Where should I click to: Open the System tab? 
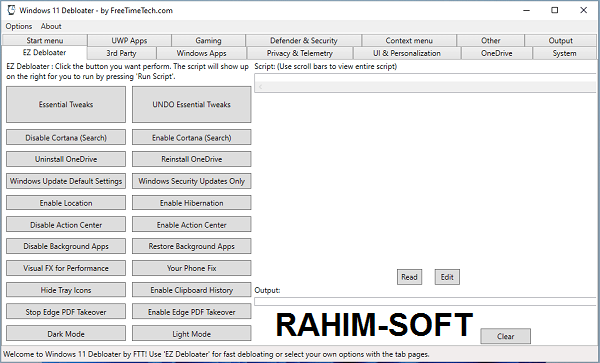(564, 53)
